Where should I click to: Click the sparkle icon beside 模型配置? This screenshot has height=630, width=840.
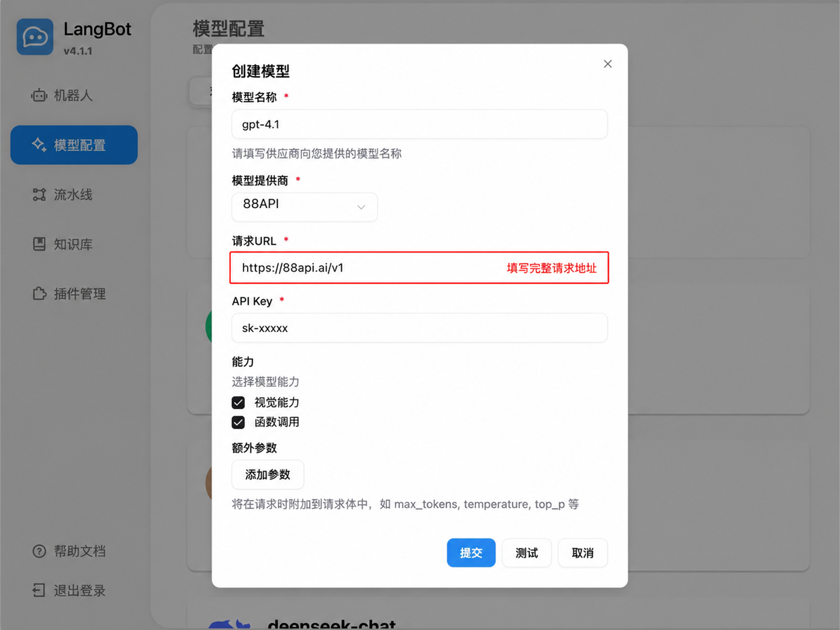[x=39, y=145]
